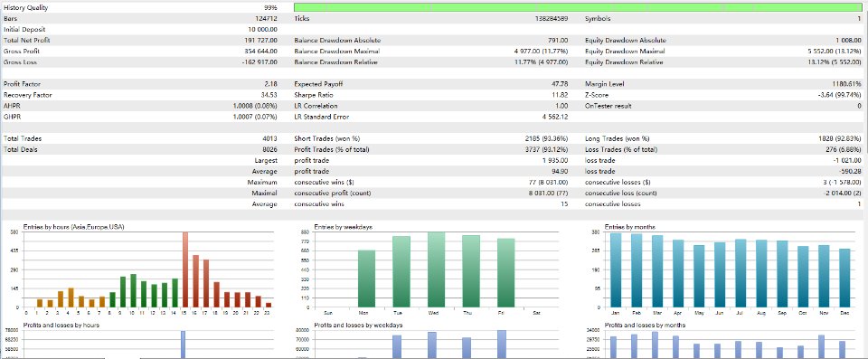Click the largest loss trade value -1 021.00
Image resolution: width=868 pixels, height=359 pixels.
tap(848, 161)
